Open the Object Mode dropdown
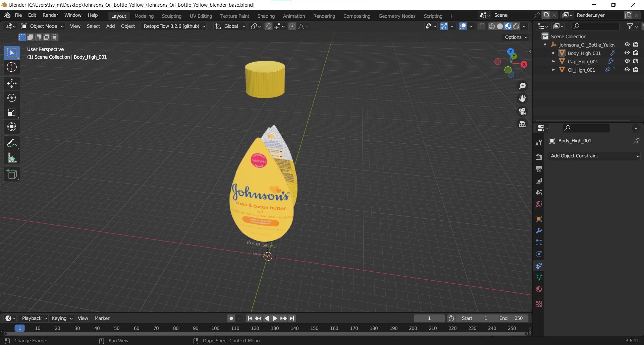 pyautogui.click(x=42, y=26)
